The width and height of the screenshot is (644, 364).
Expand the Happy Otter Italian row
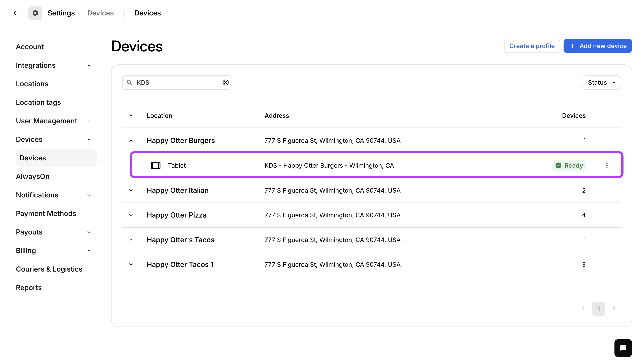(131, 190)
